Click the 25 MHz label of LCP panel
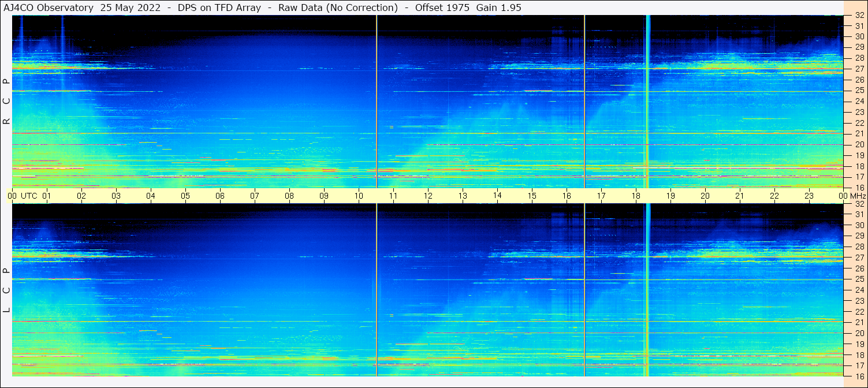Screen dimensions: 868x388 (859, 279)
